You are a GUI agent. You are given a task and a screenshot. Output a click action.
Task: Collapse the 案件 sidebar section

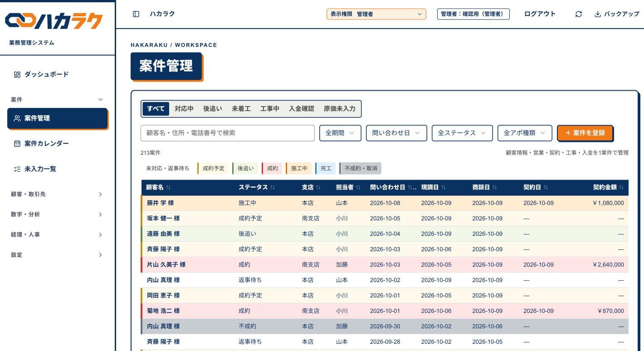[58, 99]
